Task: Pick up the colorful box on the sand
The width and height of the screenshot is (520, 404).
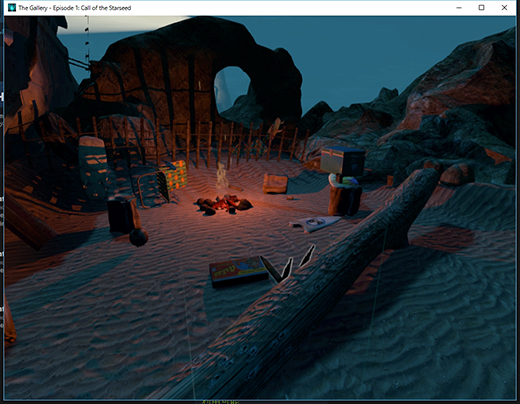Action: (x=239, y=271)
